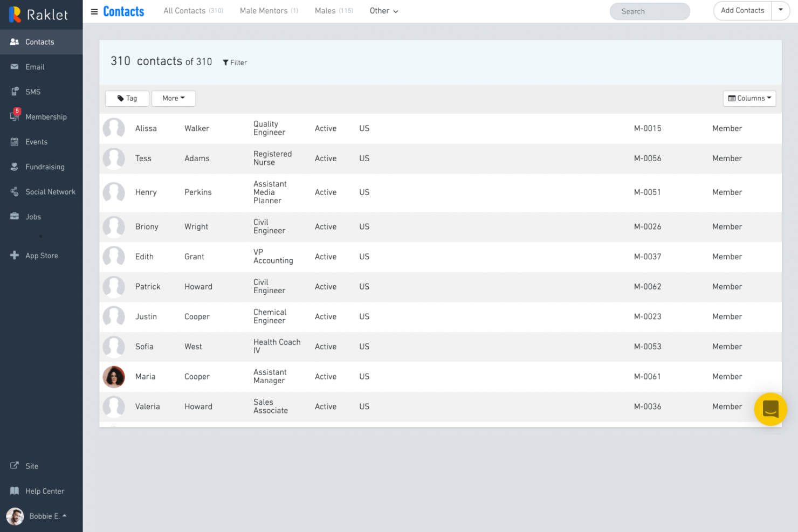The width and height of the screenshot is (798, 532).
Task: Open the Columns selector
Action: pos(749,98)
